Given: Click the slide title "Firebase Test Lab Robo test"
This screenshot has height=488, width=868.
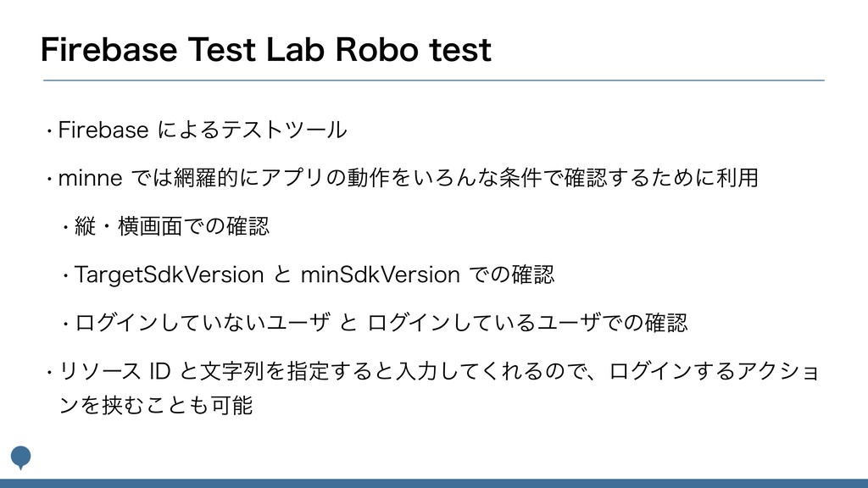Looking at the screenshot, I should (266, 50).
